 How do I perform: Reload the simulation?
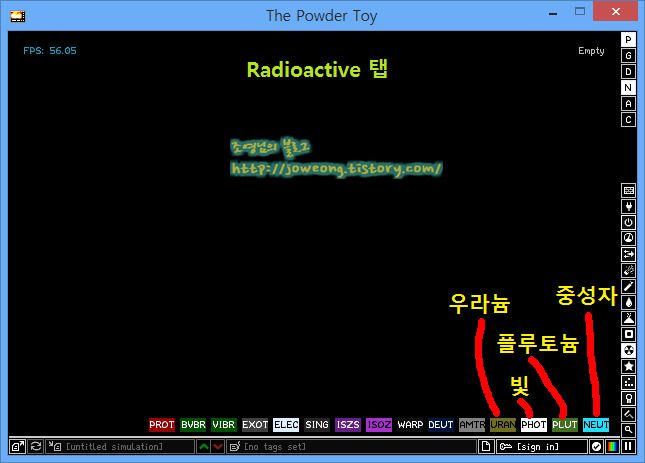[x=35, y=447]
